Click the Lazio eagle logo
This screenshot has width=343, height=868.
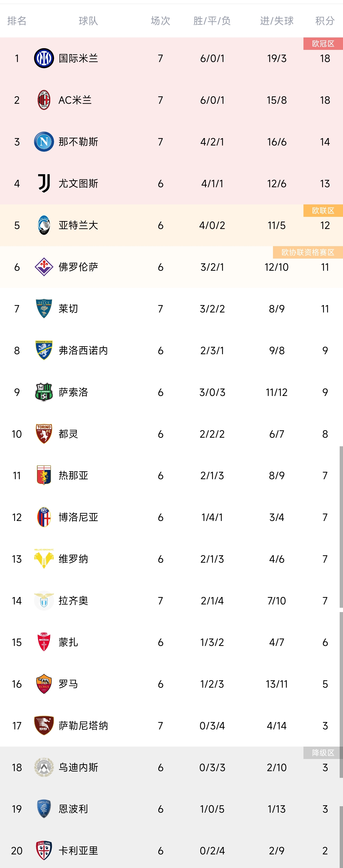point(44,600)
